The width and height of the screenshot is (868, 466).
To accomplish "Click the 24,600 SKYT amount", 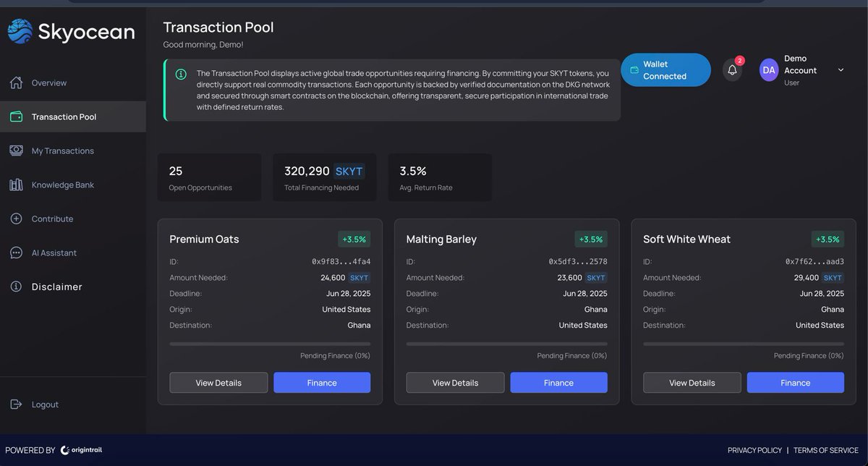I will pos(345,277).
